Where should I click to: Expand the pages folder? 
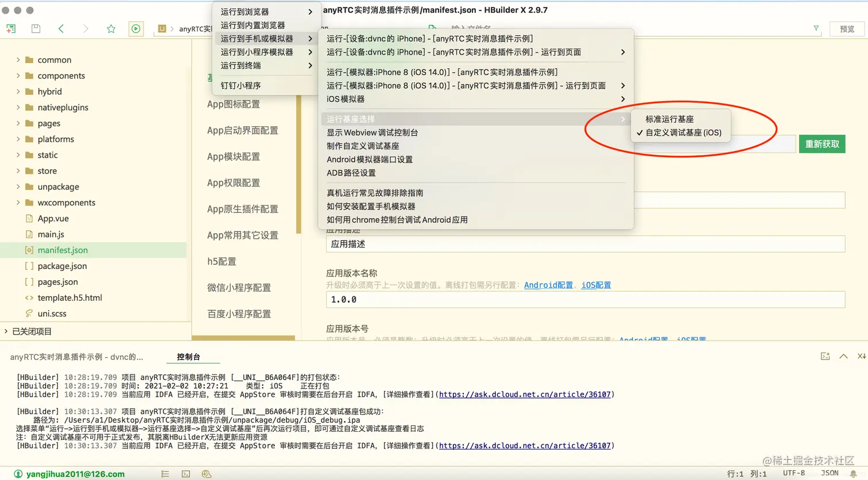click(18, 123)
